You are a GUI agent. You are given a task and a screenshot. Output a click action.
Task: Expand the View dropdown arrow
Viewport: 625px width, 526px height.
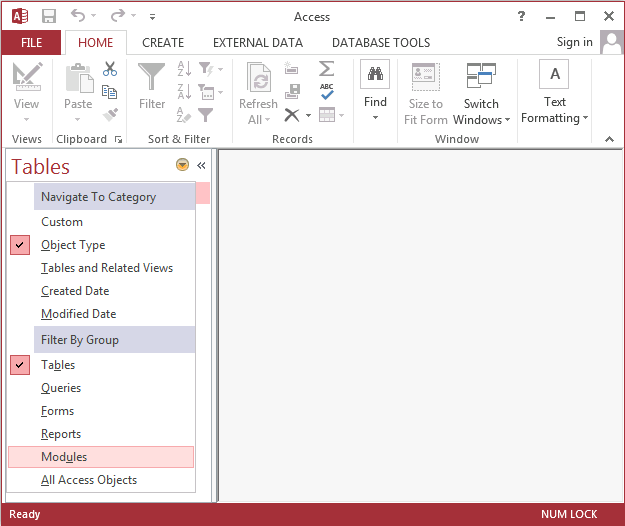(26, 119)
